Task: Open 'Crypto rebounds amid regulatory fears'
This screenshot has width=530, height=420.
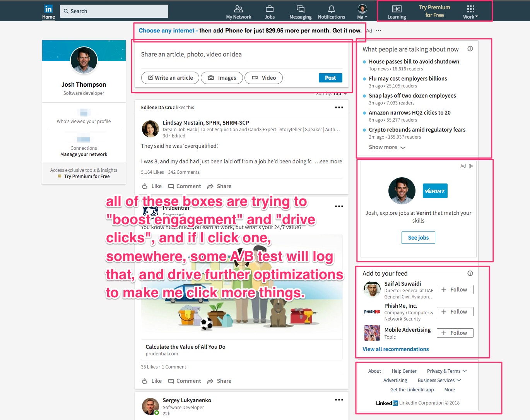Action: click(417, 130)
